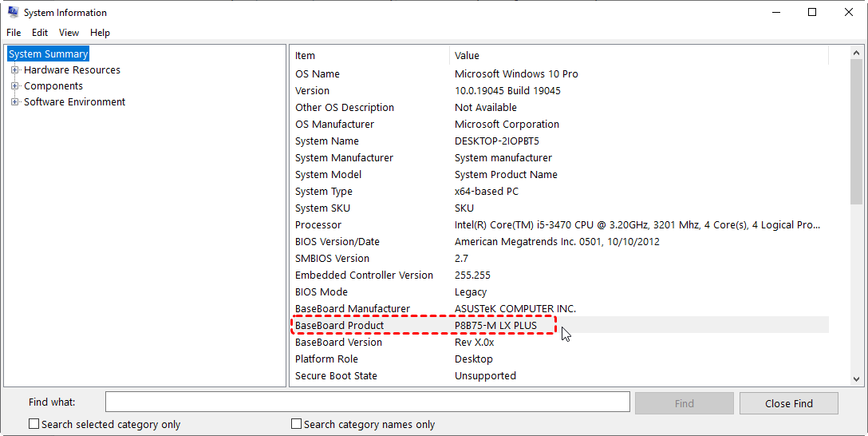Image resolution: width=868 pixels, height=436 pixels.
Task: Click the System Information app icon in title bar
Action: (13, 13)
